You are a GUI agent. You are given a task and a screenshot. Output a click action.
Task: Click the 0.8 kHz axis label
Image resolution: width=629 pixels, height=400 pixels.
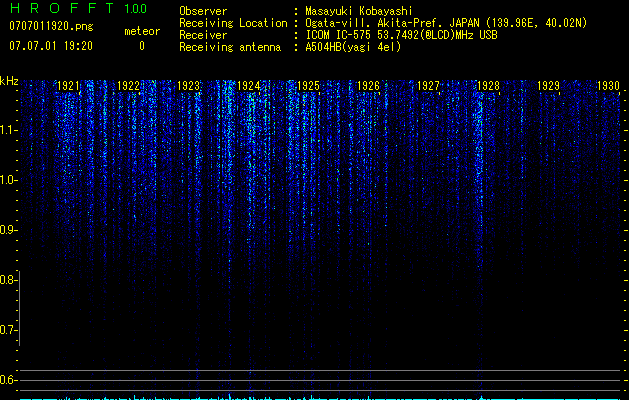click(x=8, y=280)
